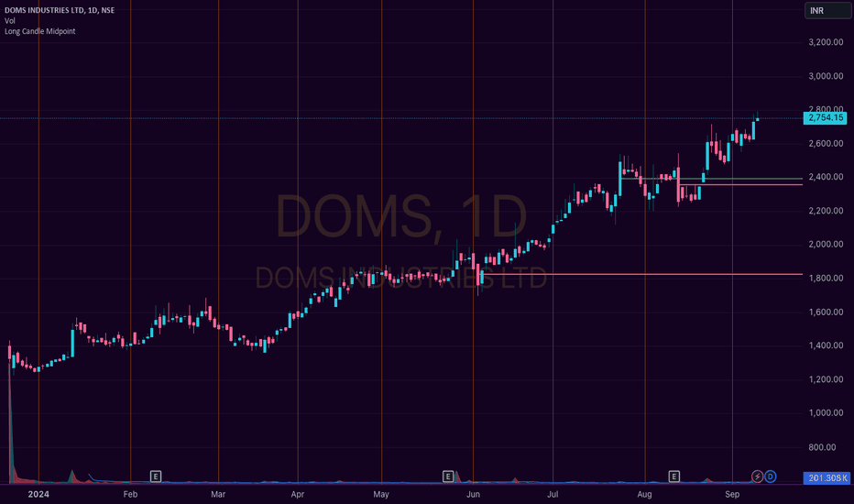Click the 3,200.00 price axis label
The image size is (854, 504).
click(826, 42)
